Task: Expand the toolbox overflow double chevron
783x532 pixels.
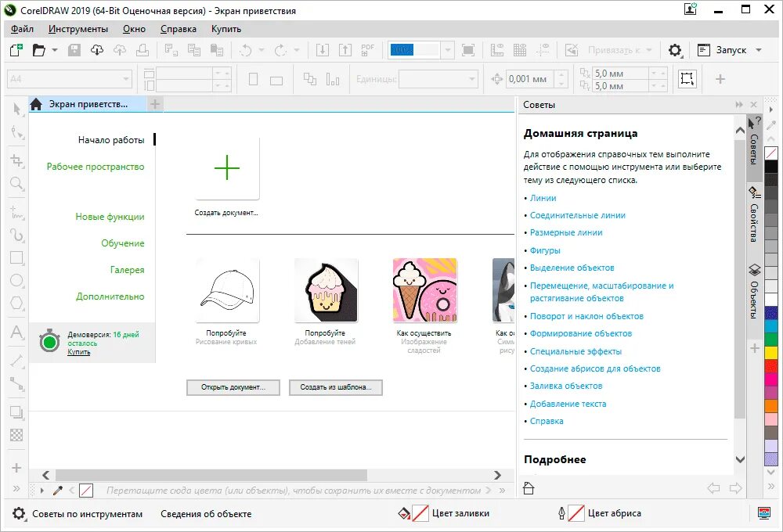Action: pyautogui.click(x=16, y=489)
